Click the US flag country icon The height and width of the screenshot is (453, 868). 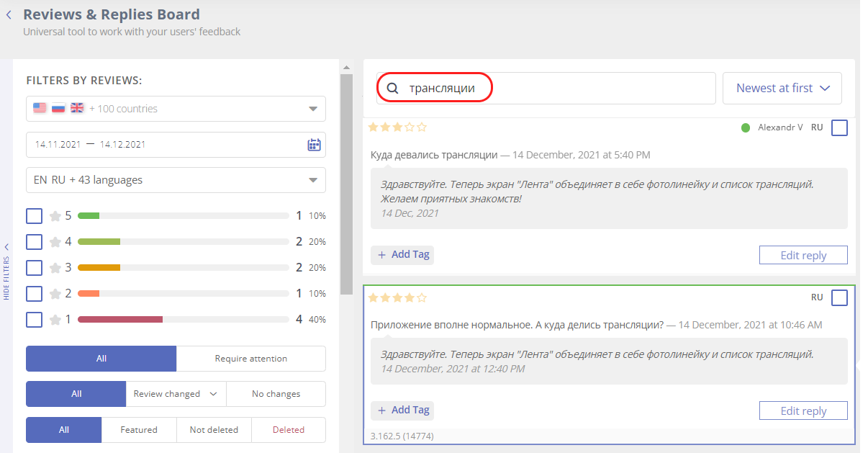coord(40,109)
